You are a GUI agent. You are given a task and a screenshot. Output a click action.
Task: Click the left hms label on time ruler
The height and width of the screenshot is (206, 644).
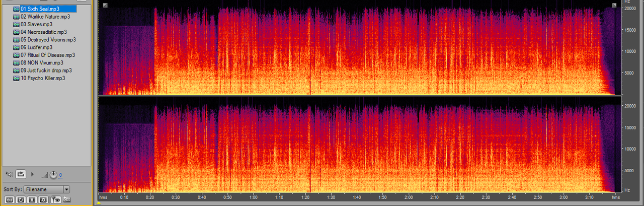(103, 197)
